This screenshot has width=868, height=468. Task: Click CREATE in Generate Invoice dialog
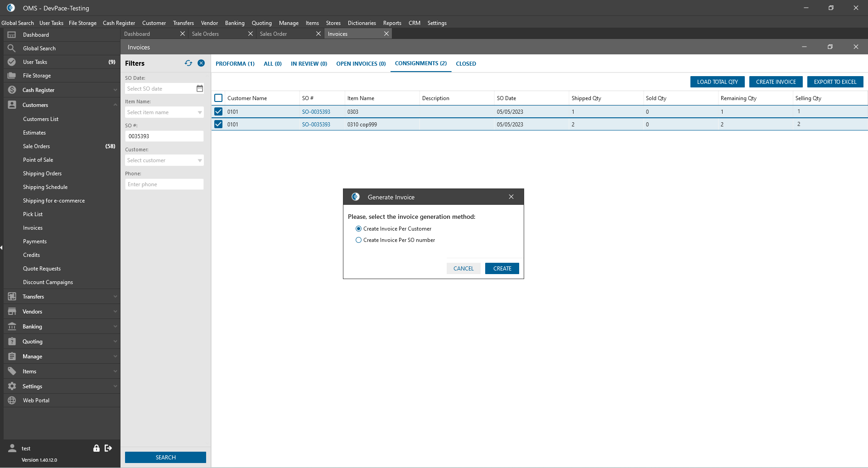point(502,269)
